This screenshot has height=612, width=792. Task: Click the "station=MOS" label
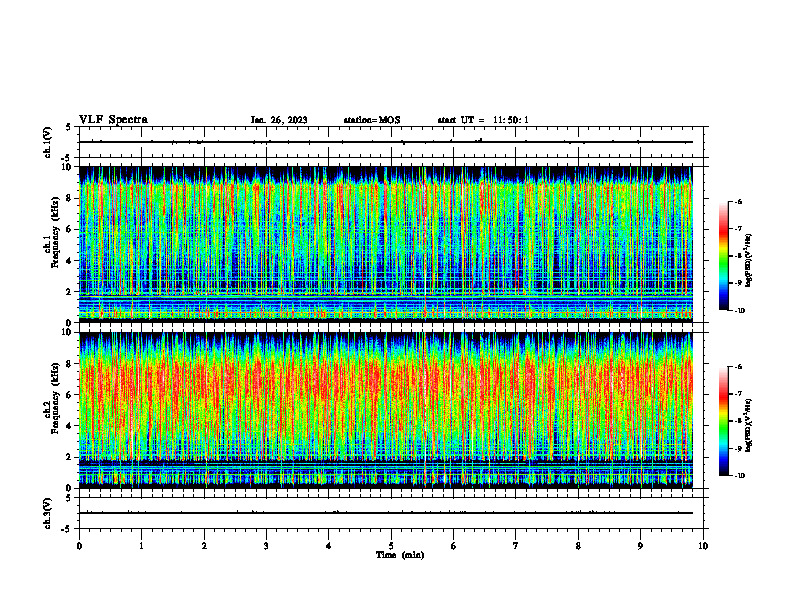(x=372, y=120)
